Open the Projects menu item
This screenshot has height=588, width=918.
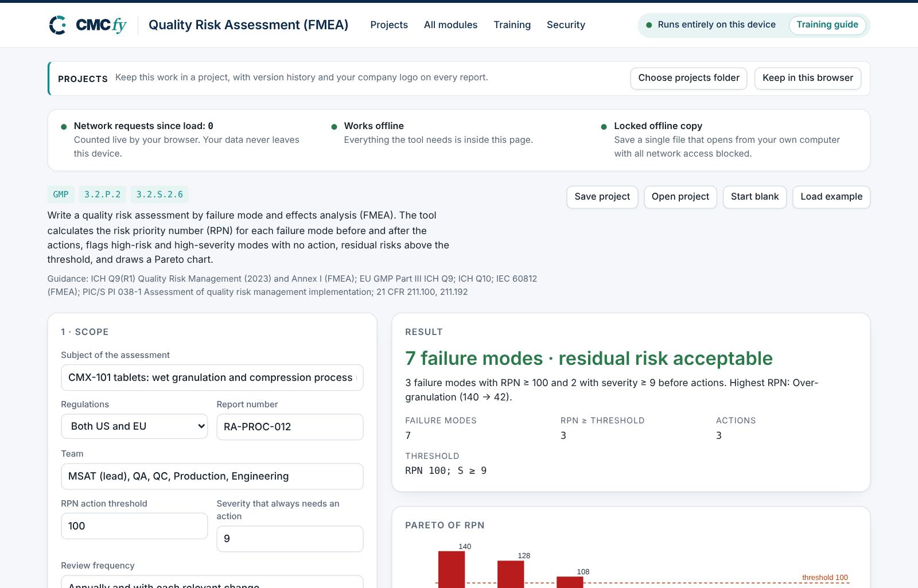(x=389, y=25)
